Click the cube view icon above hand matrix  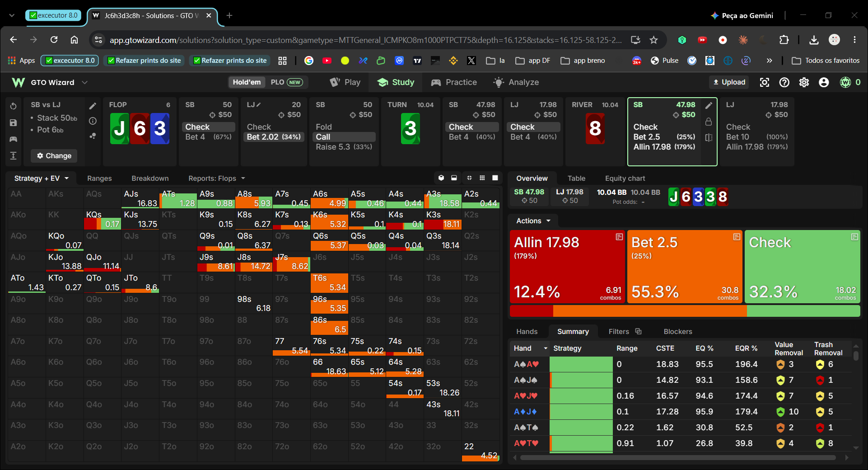(x=441, y=178)
